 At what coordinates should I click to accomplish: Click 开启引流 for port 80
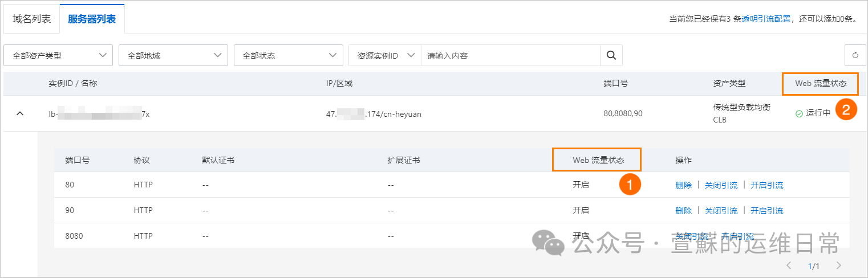(x=766, y=185)
